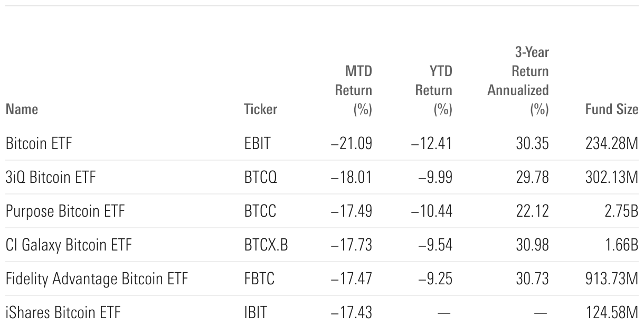Sort by 3-Year Return Annualized header

(518, 81)
